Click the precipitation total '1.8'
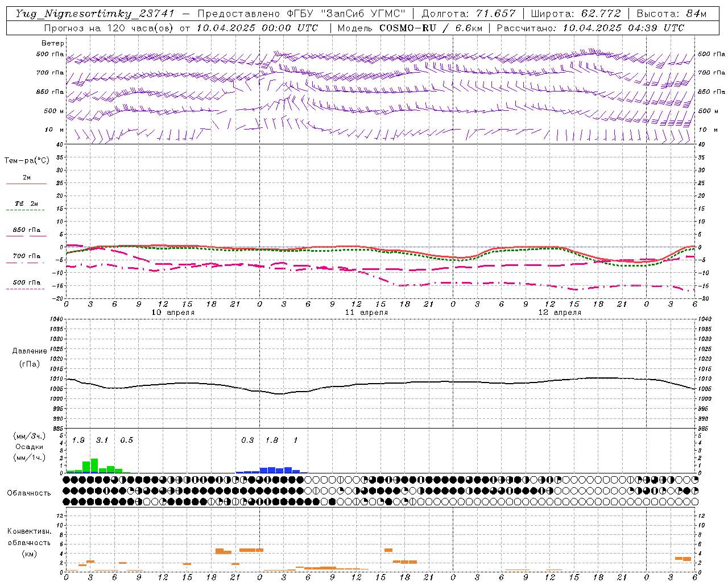This screenshot has height=582, width=728. [272, 440]
